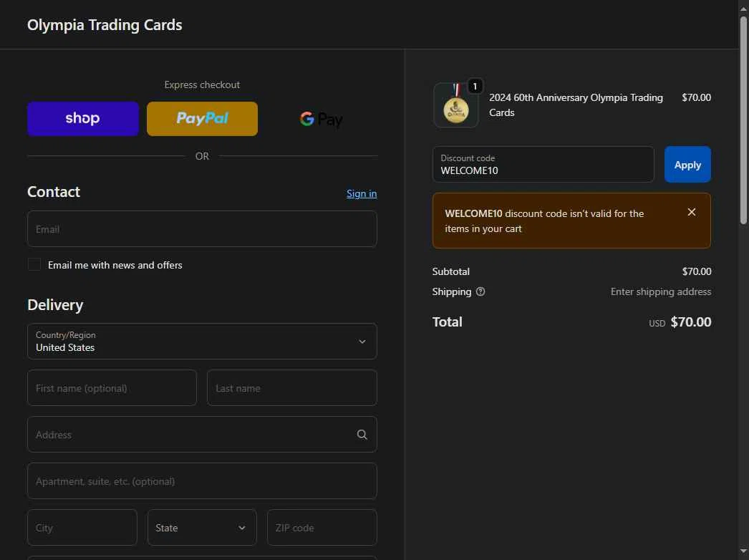Open the Country/Region dropdown
Image resolution: width=749 pixels, height=560 pixels.
click(x=202, y=341)
